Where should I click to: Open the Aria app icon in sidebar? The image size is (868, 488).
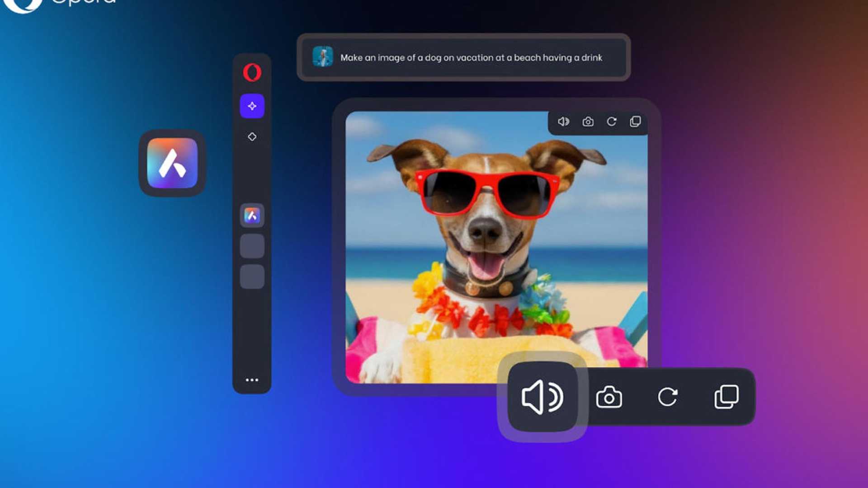(252, 216)
